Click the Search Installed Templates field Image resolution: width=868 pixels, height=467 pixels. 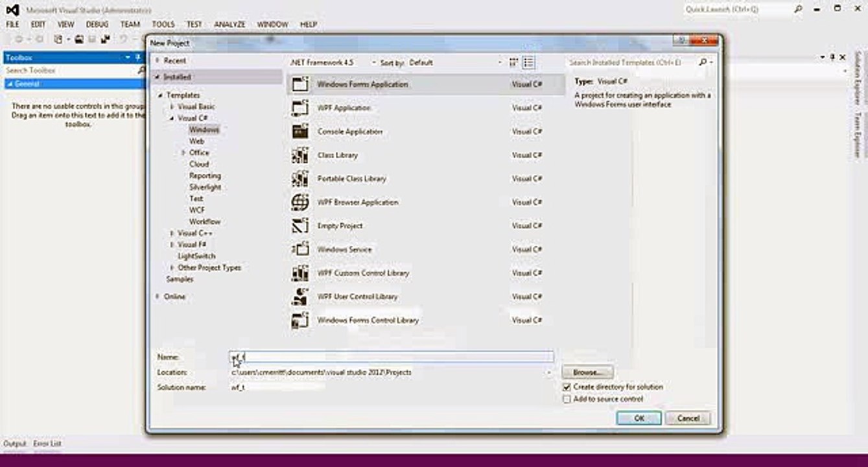[631, 63]
